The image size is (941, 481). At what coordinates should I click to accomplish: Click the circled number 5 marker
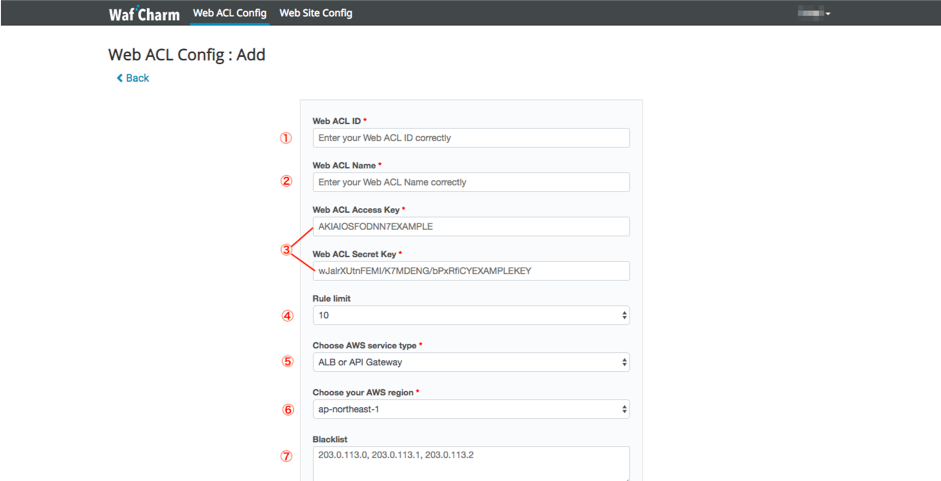click(287, 362)
